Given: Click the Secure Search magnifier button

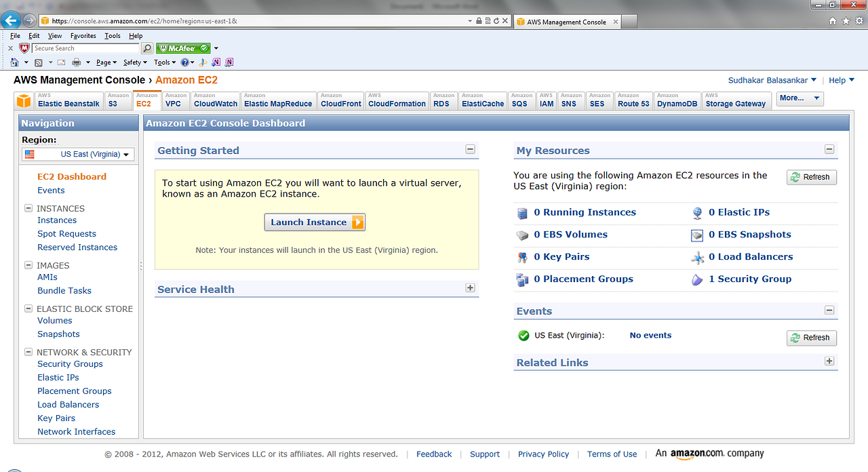Looking at the screenshot, I should click(x=147, y=48).
